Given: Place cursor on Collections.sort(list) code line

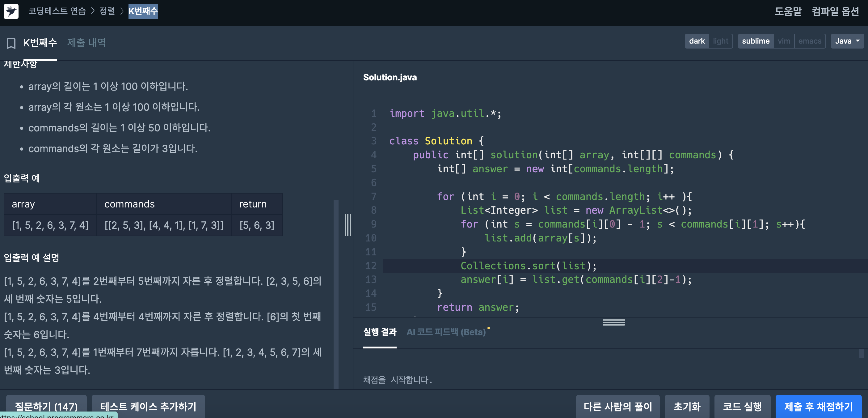Looking at the screenshot, I should point(528,266).
